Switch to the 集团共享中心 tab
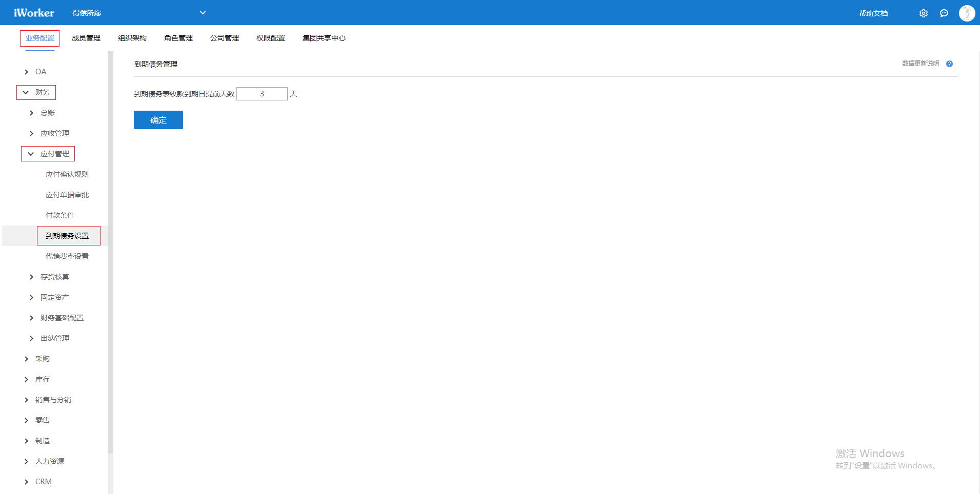The image size is (980, 494). [324, 38]
